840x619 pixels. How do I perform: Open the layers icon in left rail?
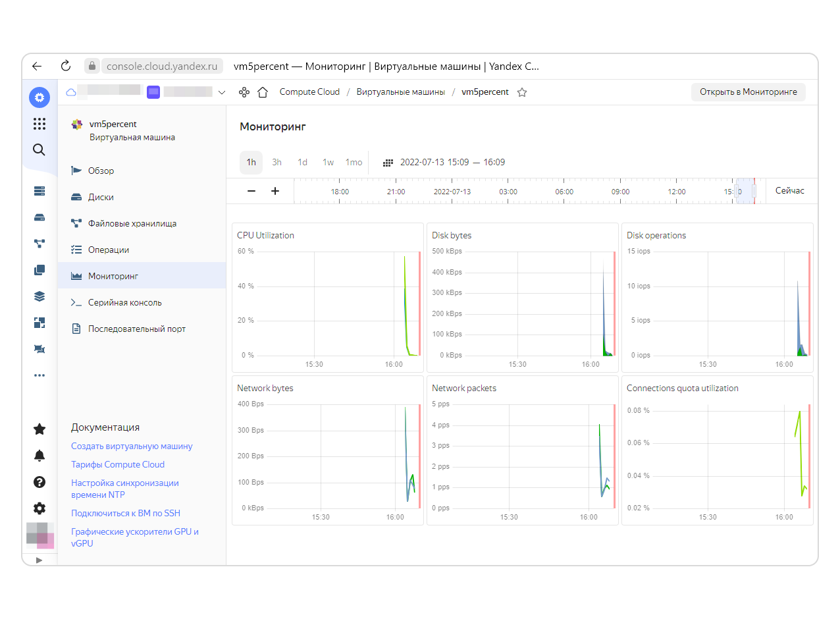click(x=39, y=296)
